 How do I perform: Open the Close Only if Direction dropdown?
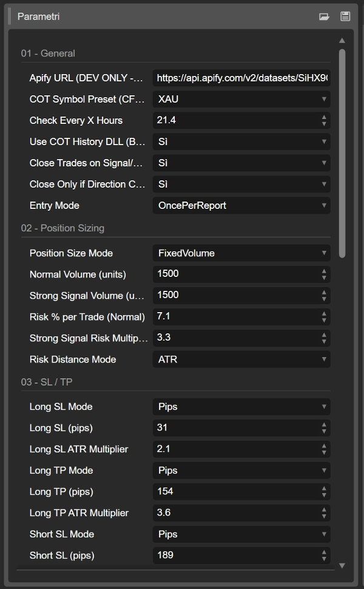[241, 184]
